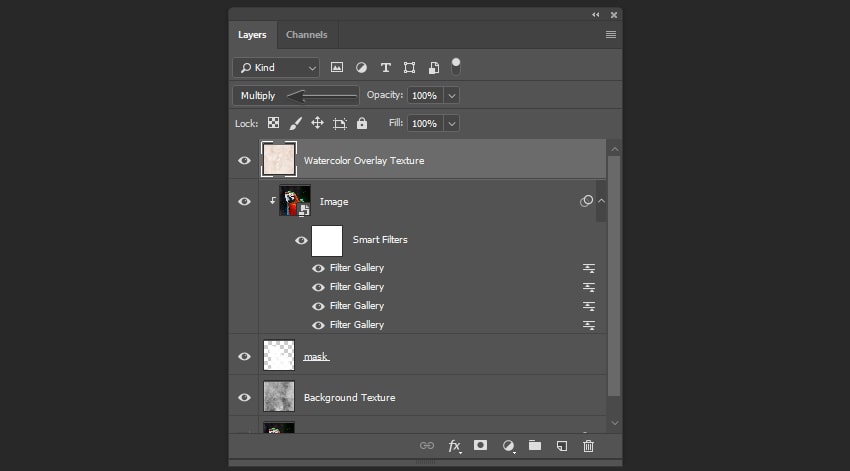The image size is (850, 471).
Task: Click the layers list scrollbar thumb
Action: pos(614,276)
